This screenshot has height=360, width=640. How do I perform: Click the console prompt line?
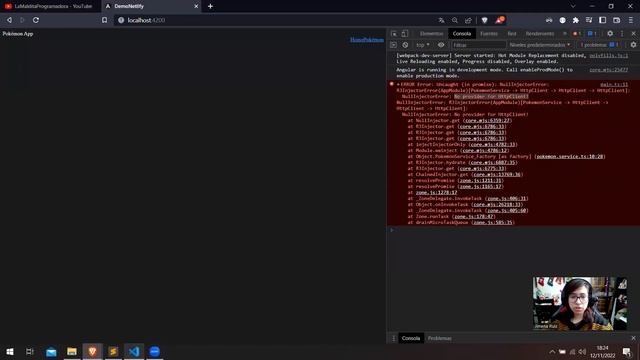513,230
